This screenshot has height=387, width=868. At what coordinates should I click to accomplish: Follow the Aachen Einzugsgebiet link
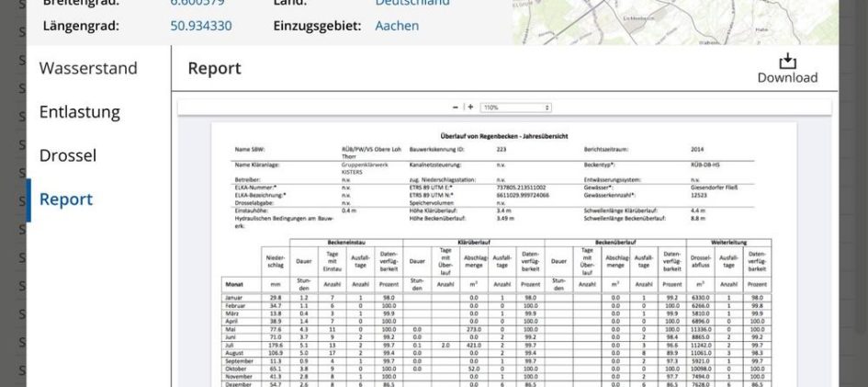397,26
